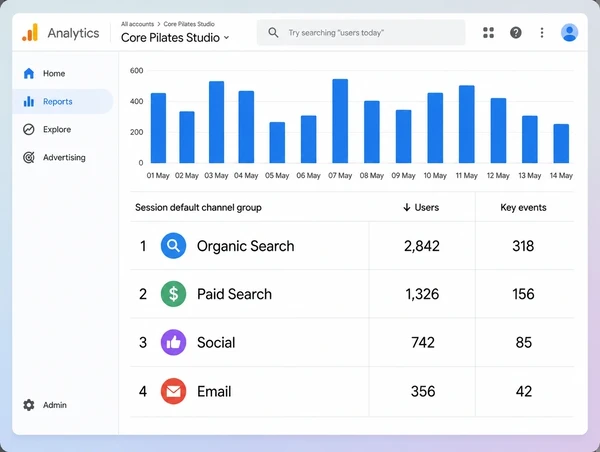Click the 356 users value
This screenshot has width=600, height=452.
click(423, 391)
